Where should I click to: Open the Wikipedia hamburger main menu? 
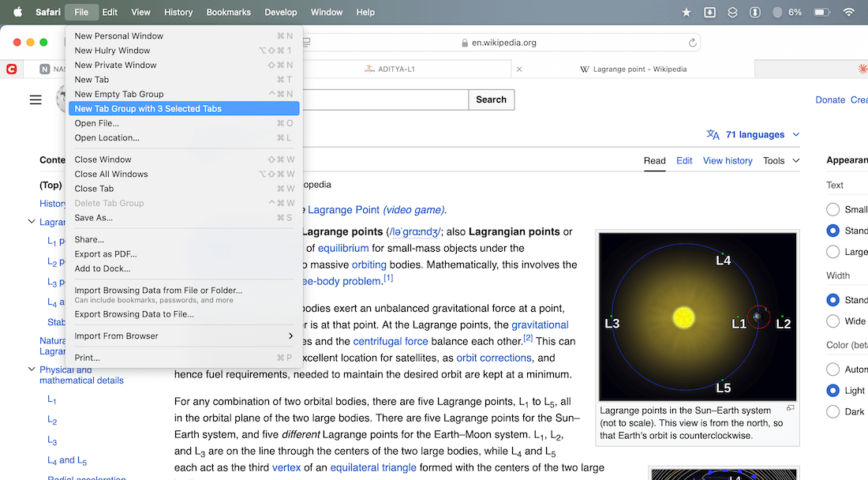36,99
